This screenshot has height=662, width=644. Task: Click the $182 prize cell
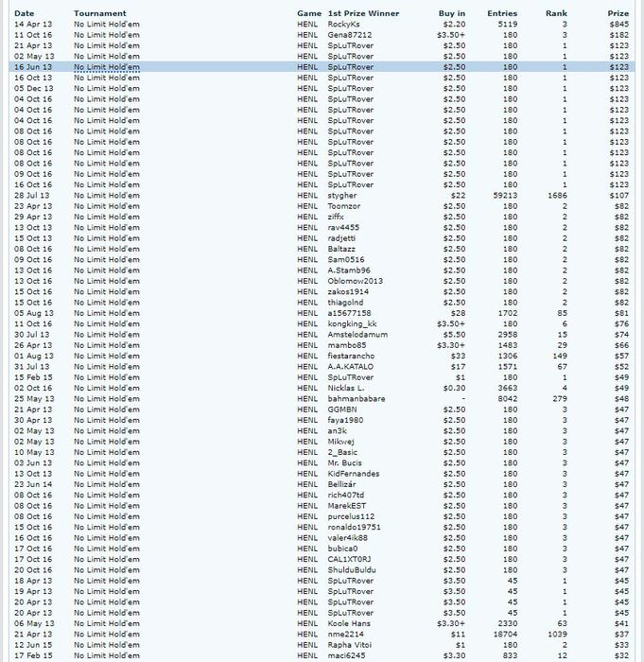coord(619,35)
